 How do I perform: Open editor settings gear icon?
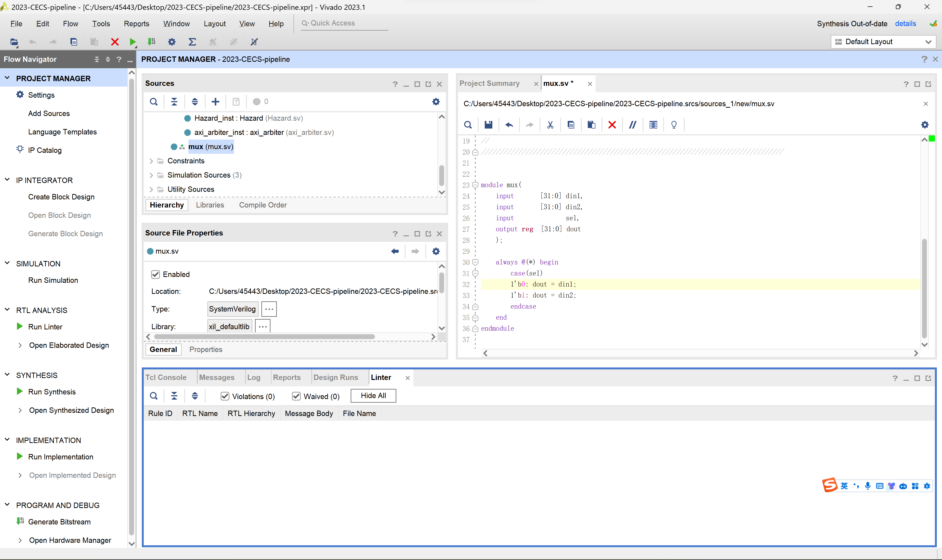point(925,125)
